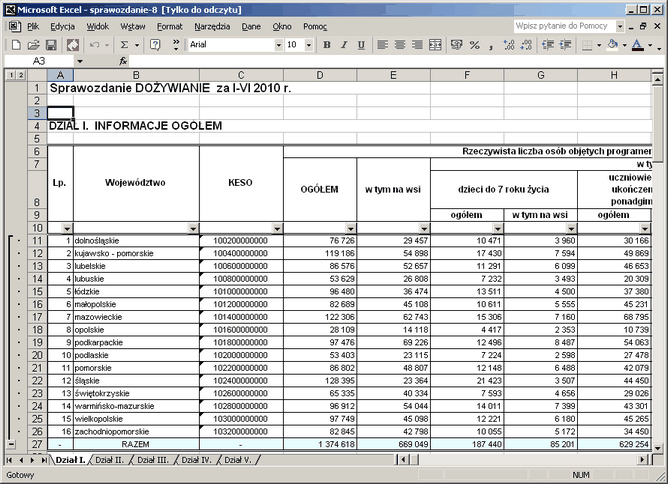Image resolution: width=668 pixels, height=484 pixels.
Task: Open the Arial font name dropdown
Action: pyautogui.click(x=279, y=45)
